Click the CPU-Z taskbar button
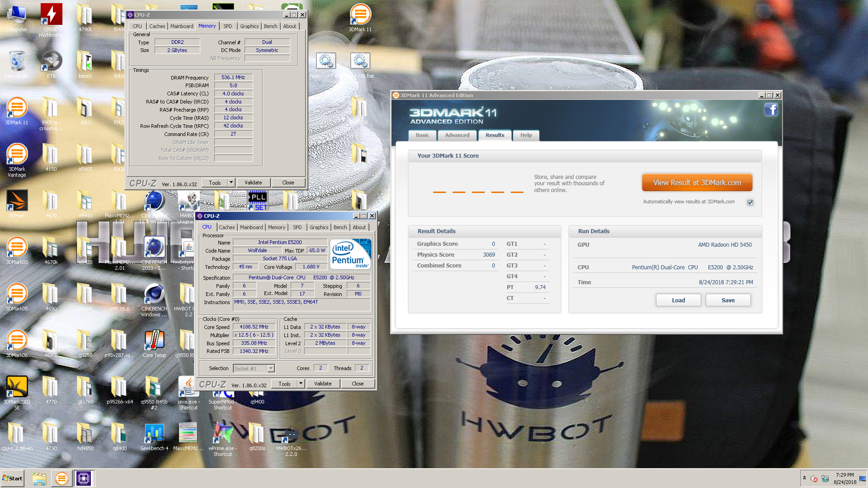This screenshot has height=488, width=868. [84, 478]
